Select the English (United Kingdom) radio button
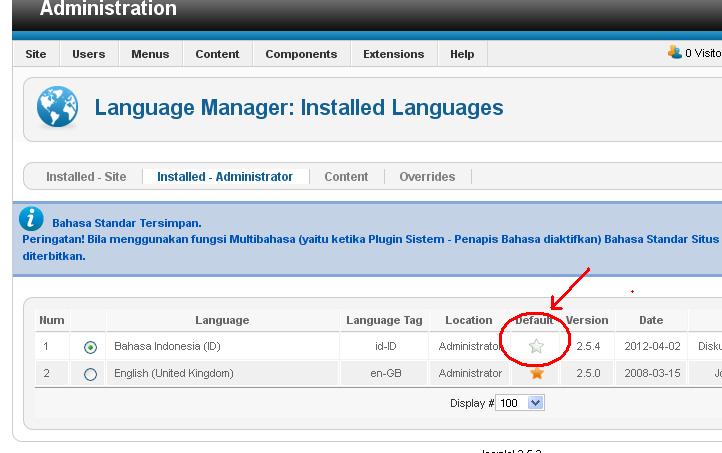The height and width of the screenshot is (453, 722). (90, 374)
